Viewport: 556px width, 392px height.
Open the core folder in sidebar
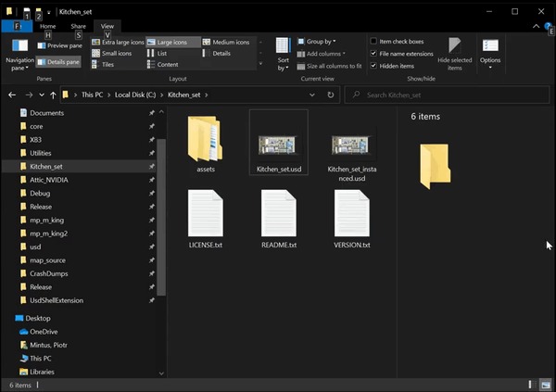(36, 127)
